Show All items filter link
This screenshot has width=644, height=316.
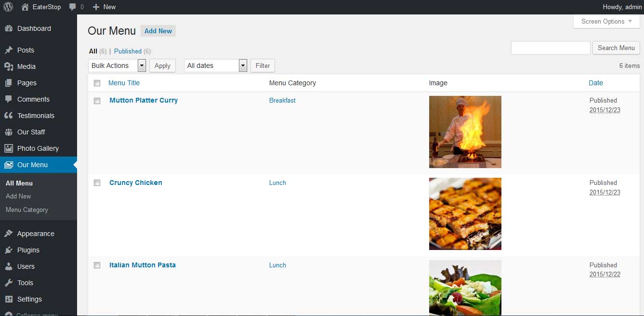93,51
